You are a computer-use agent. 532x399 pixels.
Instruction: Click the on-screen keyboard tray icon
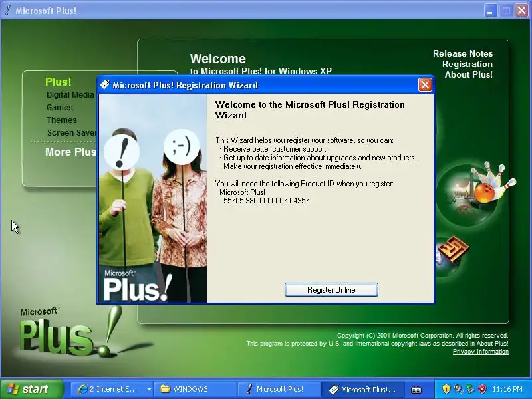pyautogui.click(x=416, y=390)
